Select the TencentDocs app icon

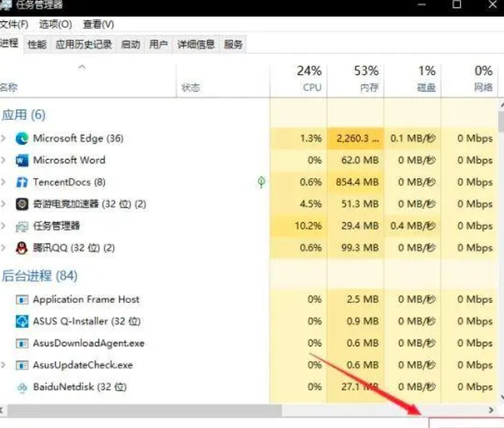tap(22, 182)
